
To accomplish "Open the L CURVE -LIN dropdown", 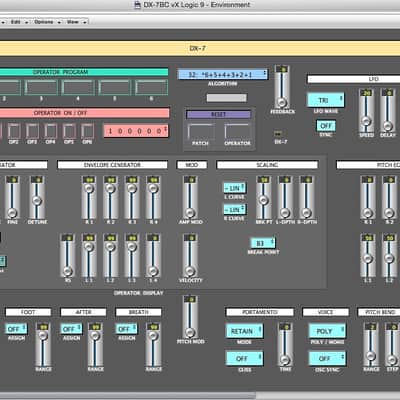I will pos(235,188).
